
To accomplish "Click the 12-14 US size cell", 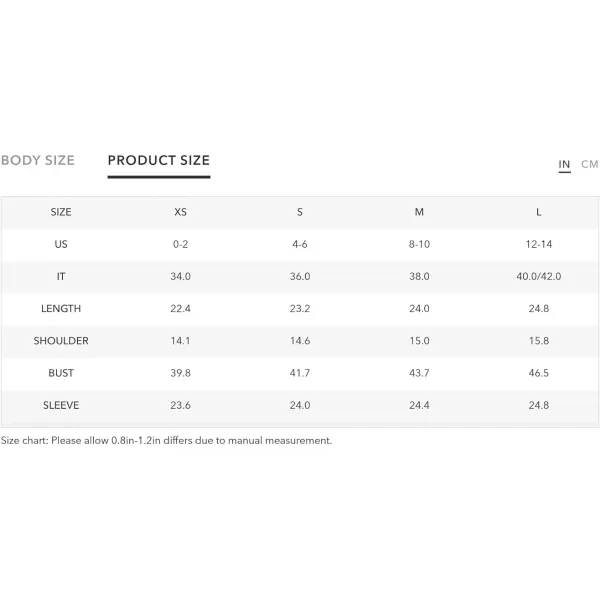I will (538, 244).
